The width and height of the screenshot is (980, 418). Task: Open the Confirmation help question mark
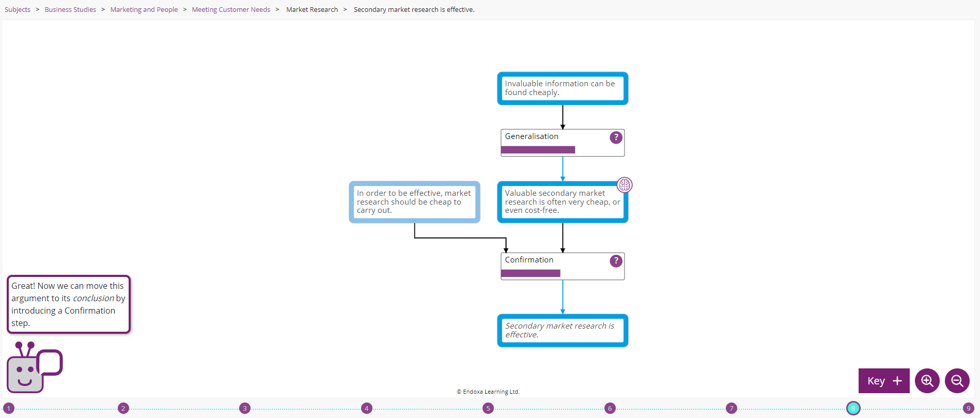616,261
